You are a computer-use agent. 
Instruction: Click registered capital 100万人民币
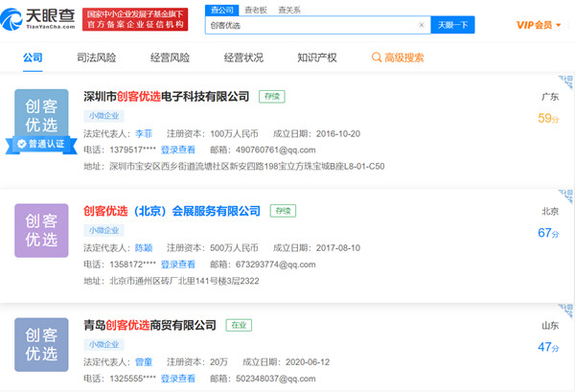(x=234, y=134)
